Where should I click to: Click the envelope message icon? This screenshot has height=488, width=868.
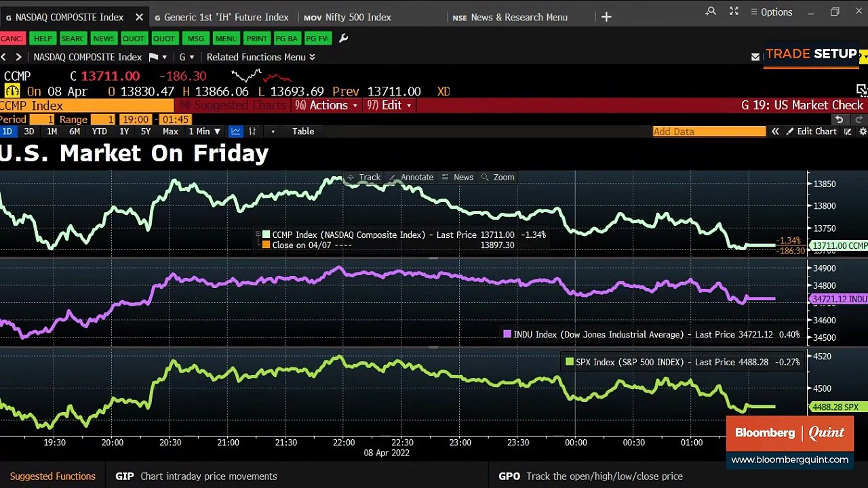(x=755, y=57)
